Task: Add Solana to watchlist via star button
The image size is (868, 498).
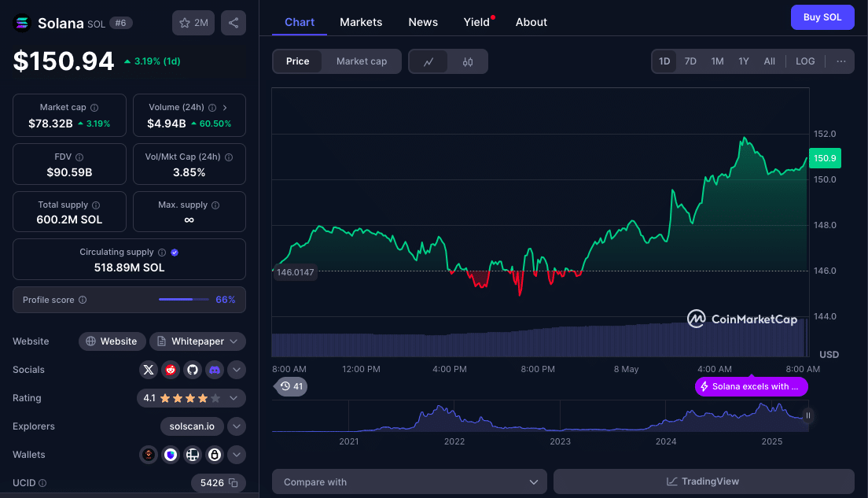Action: pos(193,23)
